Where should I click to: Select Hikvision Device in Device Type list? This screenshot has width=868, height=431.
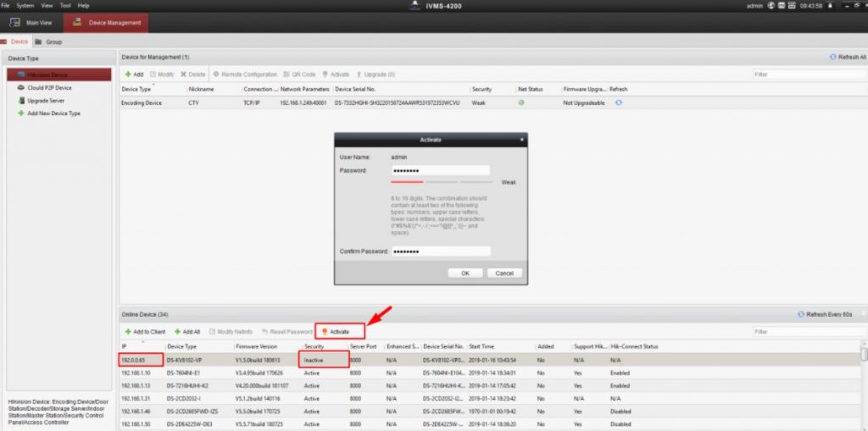(x=59, y=75)
